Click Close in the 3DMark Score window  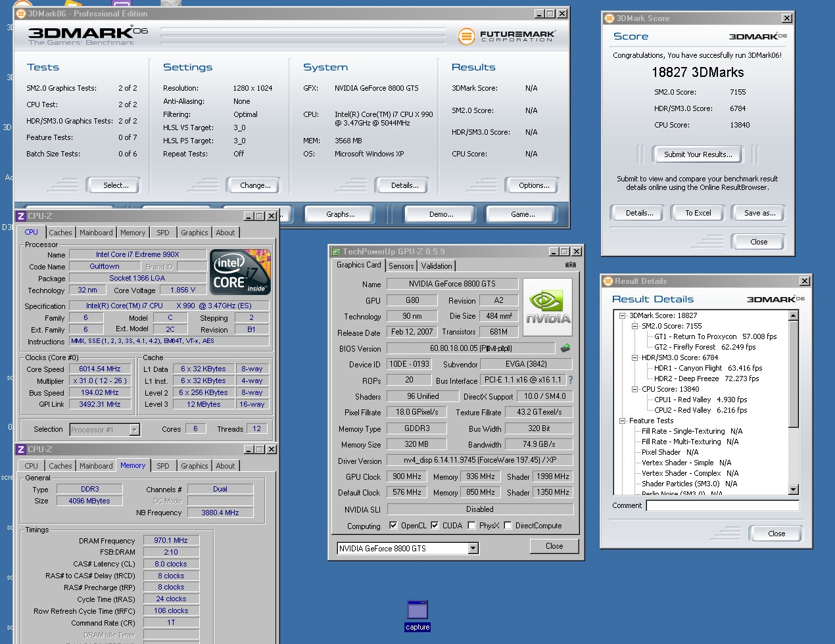(759, 242)
